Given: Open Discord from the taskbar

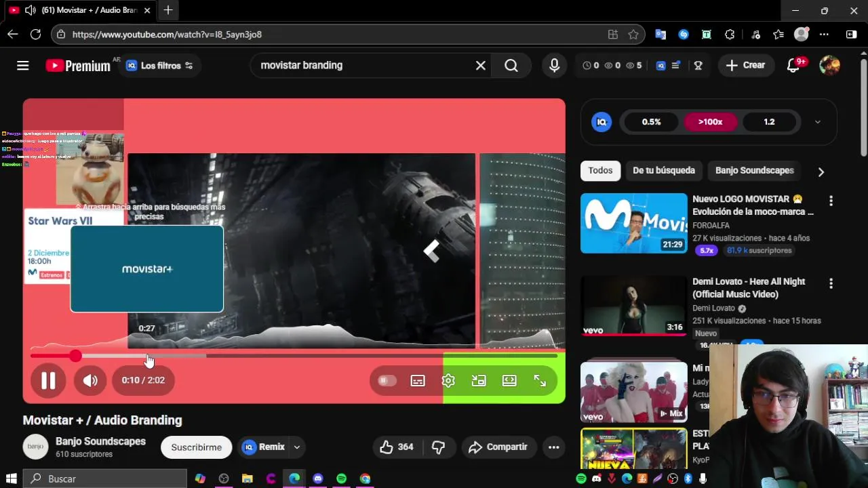Looking at the screenshot, I should tap(318, 479).
